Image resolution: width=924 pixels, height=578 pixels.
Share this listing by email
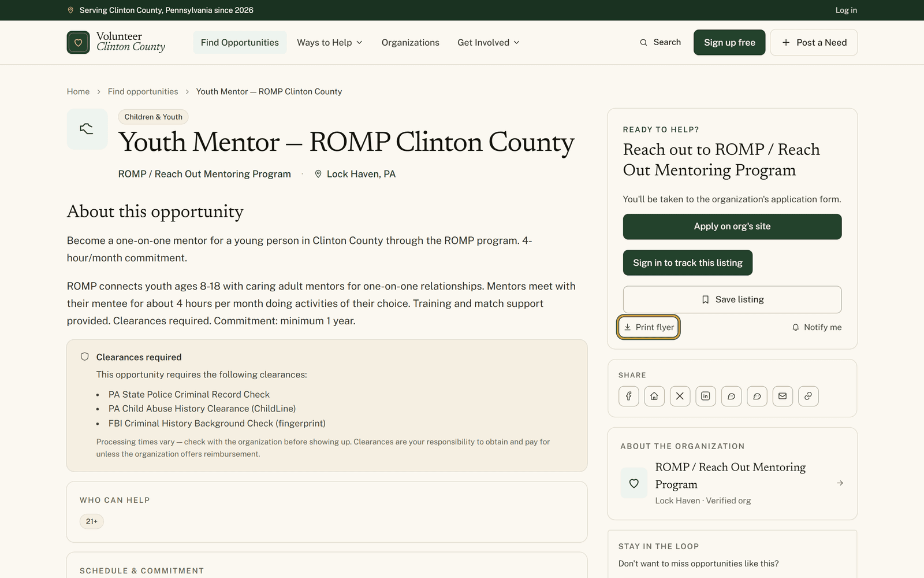(x=783, y=396)
